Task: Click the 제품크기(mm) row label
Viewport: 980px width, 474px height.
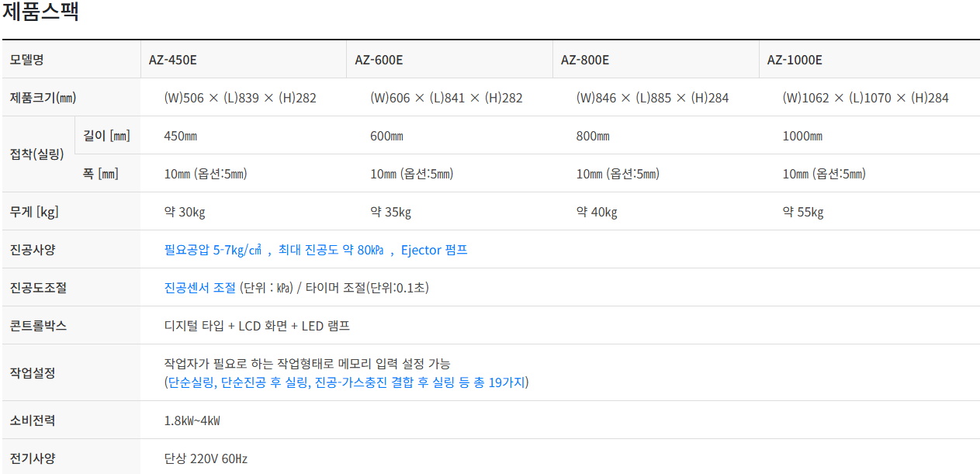Action: (43, 98)
